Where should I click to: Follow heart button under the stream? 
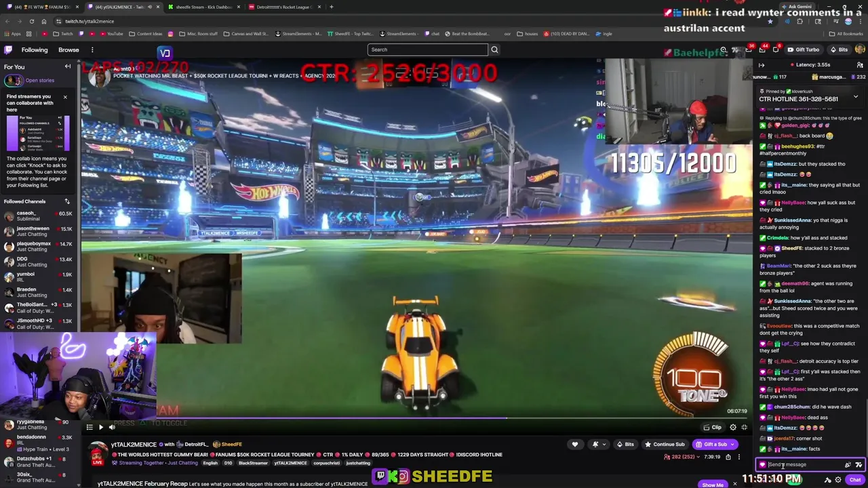[575, 445]
